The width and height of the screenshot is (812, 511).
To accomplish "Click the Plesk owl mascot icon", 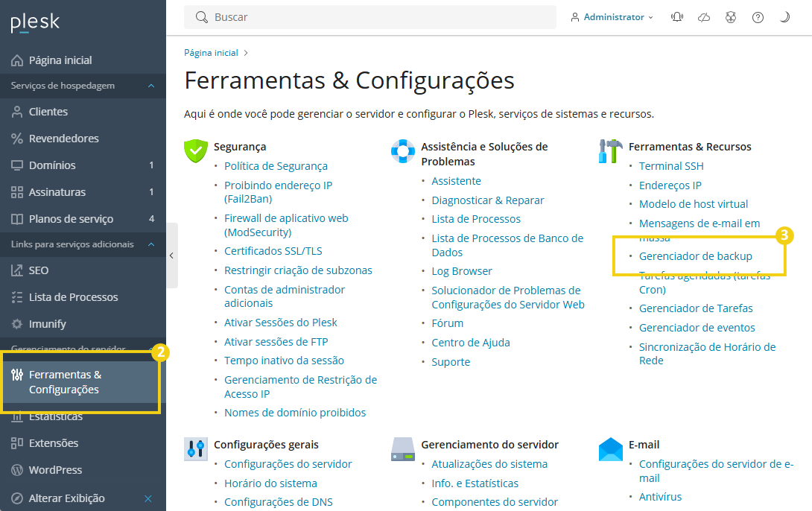I will 731,16.
